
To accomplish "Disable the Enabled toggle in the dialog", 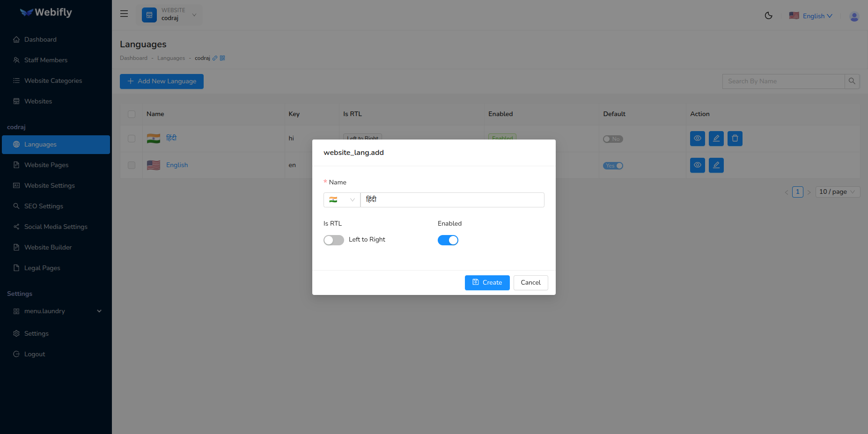I will 448,240.
